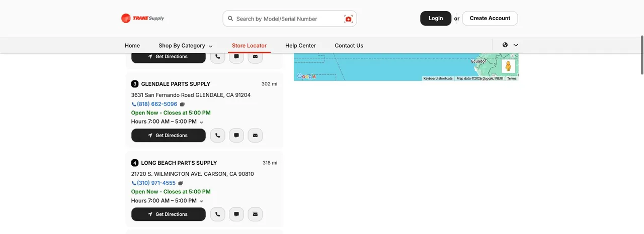Screen dimensions: 644x234
Task: Copy Glendale phone number (818) 662-5096
Action: click(x=182, y=104)
